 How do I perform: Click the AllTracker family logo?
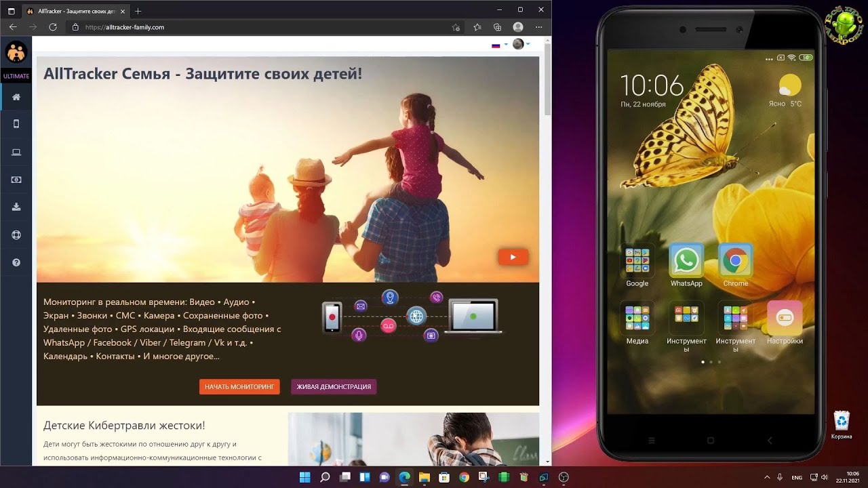tap(16, 52)
